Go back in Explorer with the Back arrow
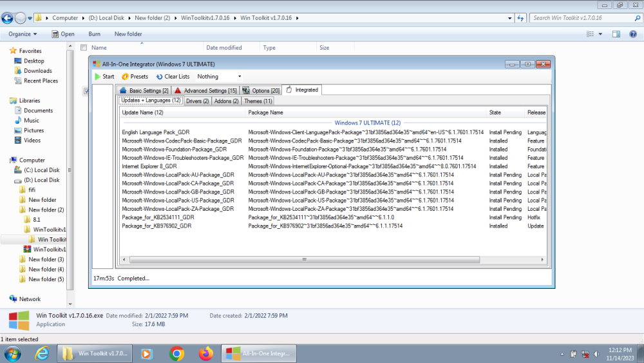This screenshot has height=363, width=644. click(7, 18)
